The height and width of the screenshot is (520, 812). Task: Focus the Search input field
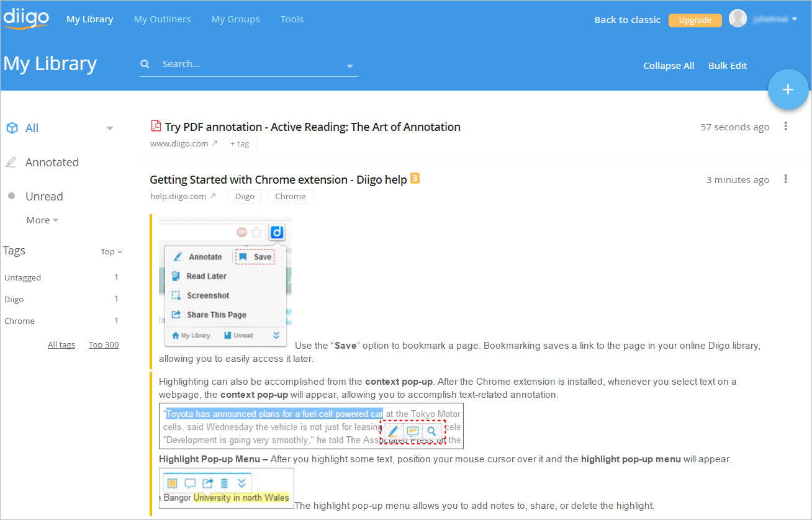[248, 64]
